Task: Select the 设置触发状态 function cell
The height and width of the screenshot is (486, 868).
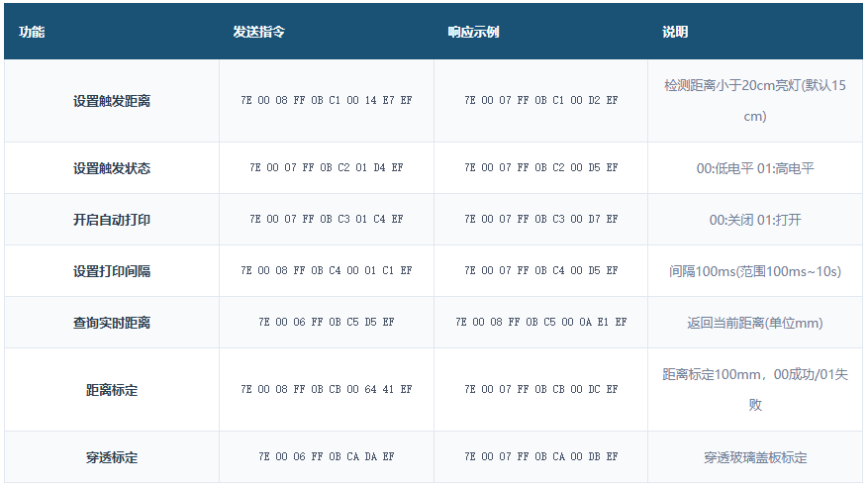Action: [112, 168]
